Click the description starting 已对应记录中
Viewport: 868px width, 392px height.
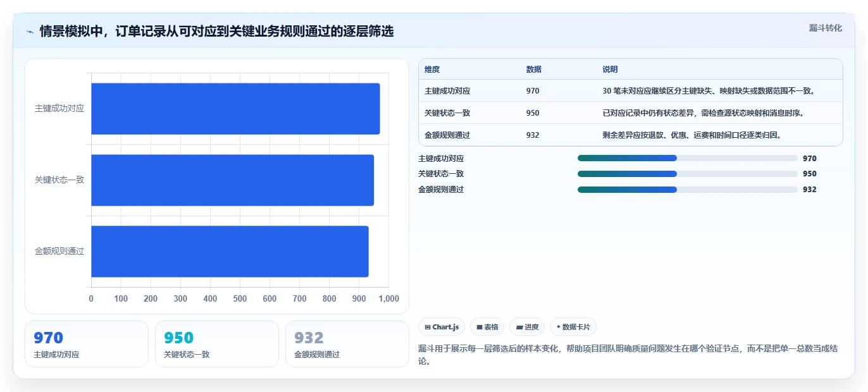[704, 113]
